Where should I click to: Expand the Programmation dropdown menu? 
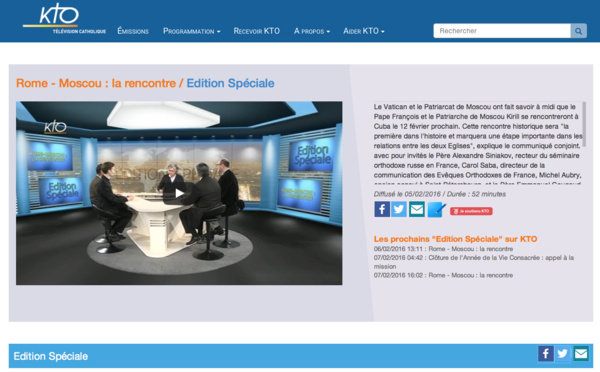[191, 31]
